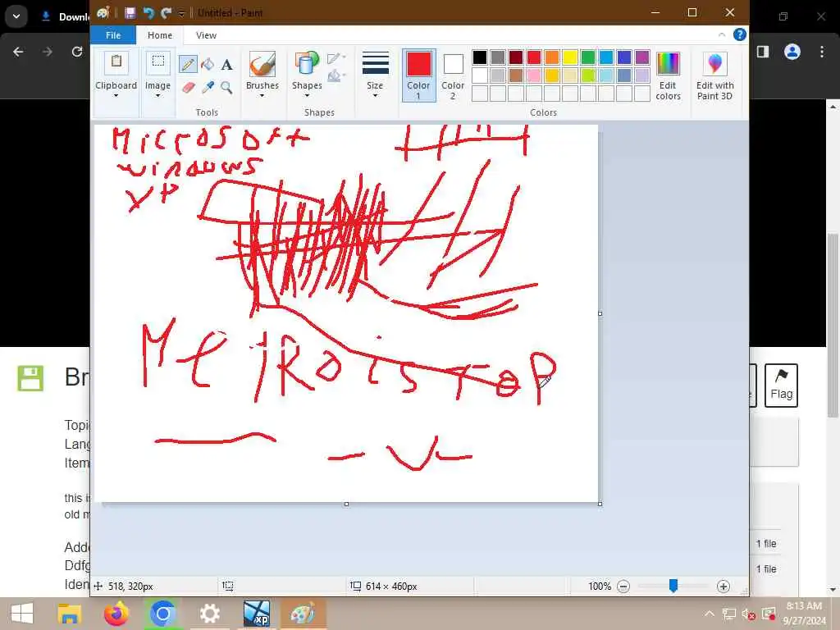The image size is (840, 630).
Task: Open the Shapes gallery icon
Action: 307,65
